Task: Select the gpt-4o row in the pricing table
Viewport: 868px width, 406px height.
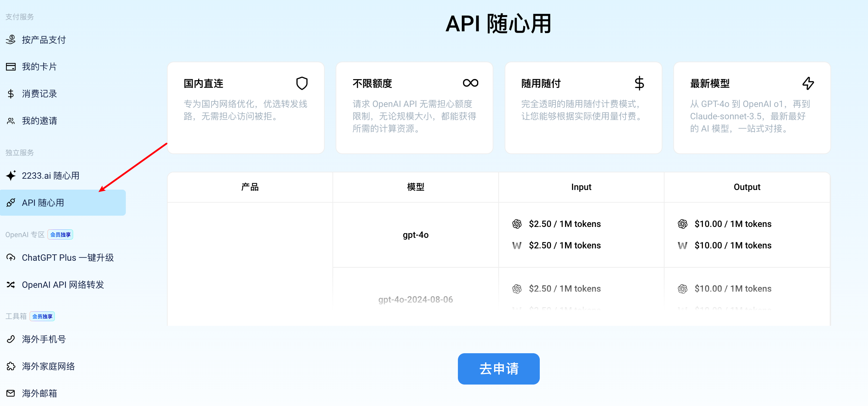Action: (415, 235)
